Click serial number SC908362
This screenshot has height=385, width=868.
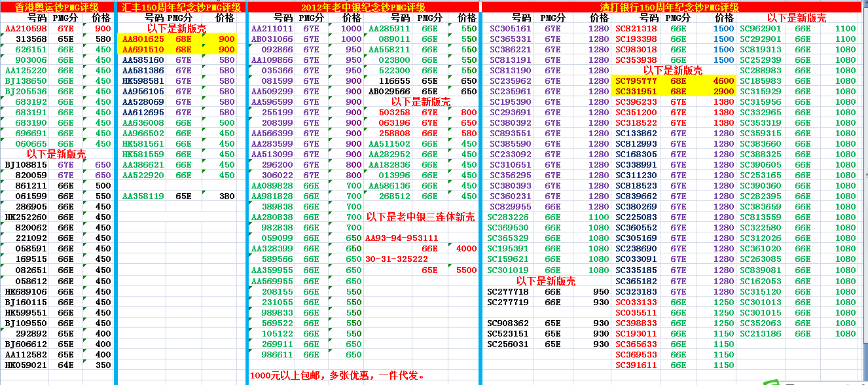(x=508, y=323)
